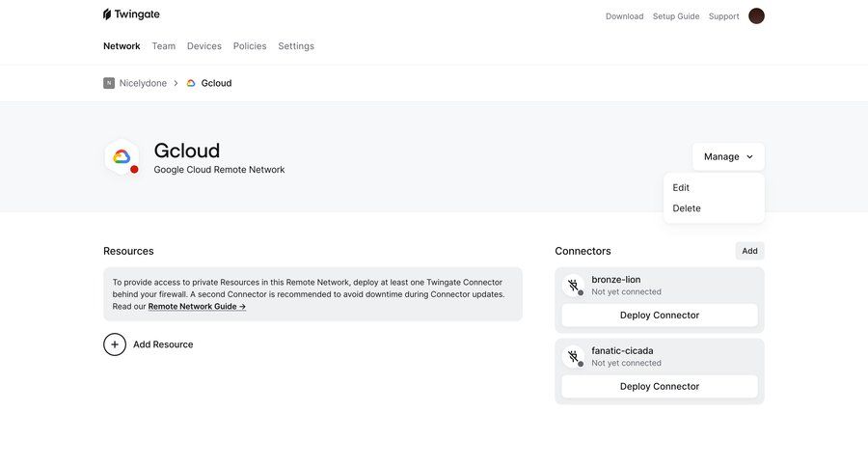
Task: Open the Settings tab
Action: (x=296, y=46)
